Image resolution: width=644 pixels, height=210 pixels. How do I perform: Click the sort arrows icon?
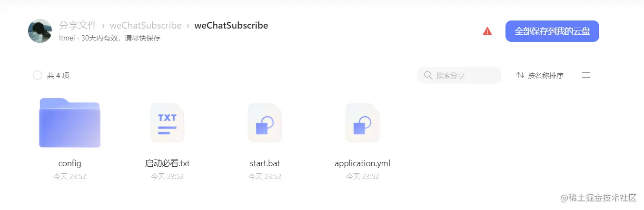[x=520, y=75]
